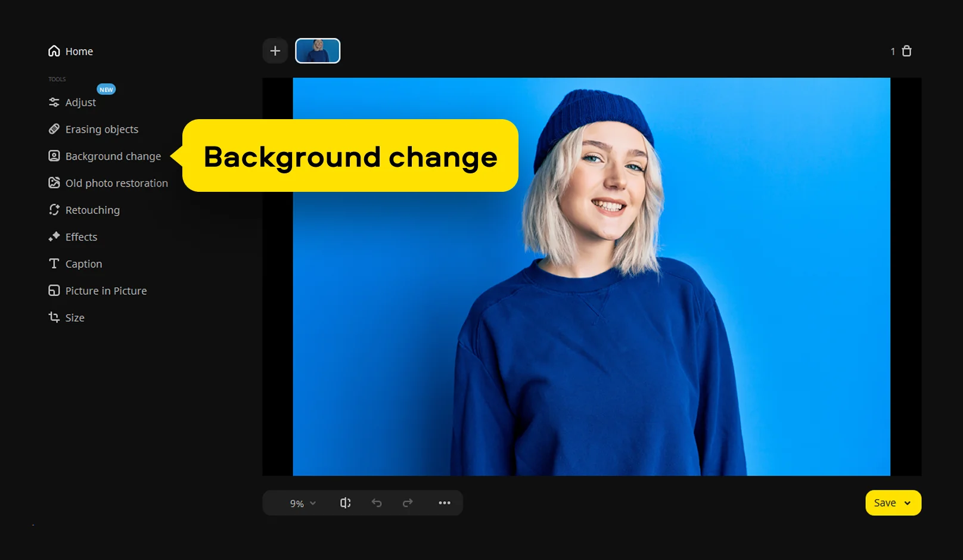Click the yellow Background change tooltip
This screenshot has height=560, width=963.
pyautogui.click(x=350, y=156)
